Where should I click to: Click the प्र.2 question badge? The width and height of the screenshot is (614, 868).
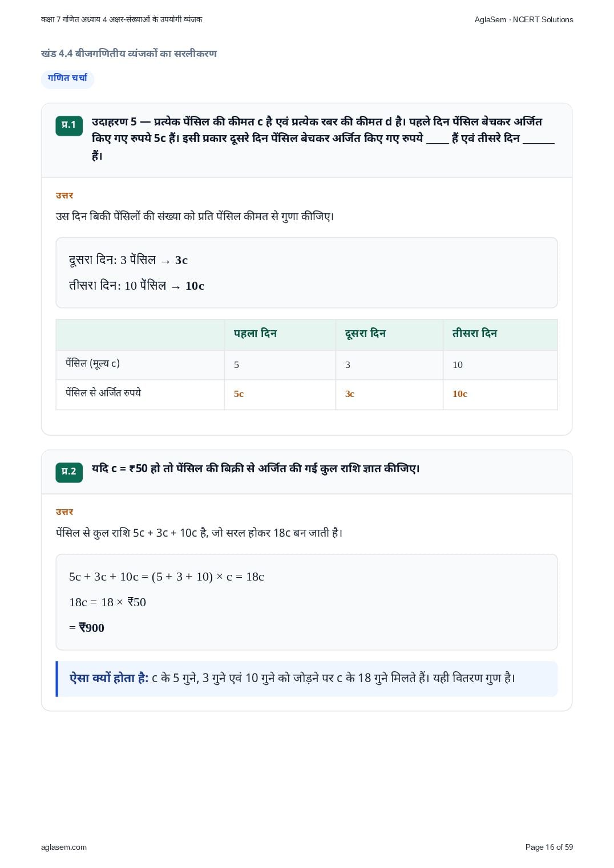pos(69,472)
